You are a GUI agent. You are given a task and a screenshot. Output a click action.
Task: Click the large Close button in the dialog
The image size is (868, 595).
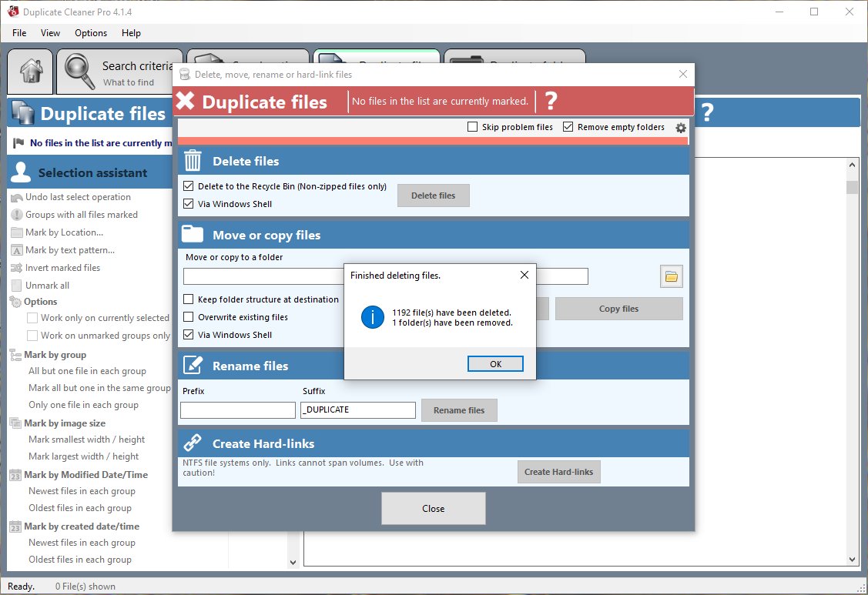(434, 508)
